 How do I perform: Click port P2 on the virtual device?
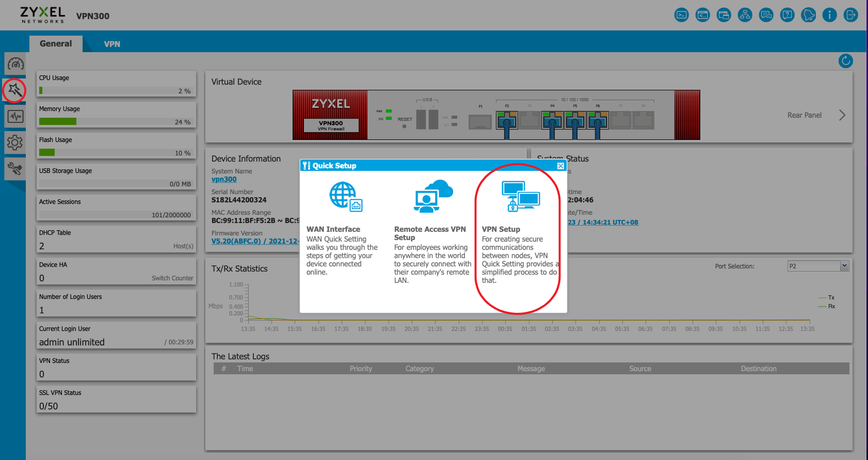click(x=507, y=121)
